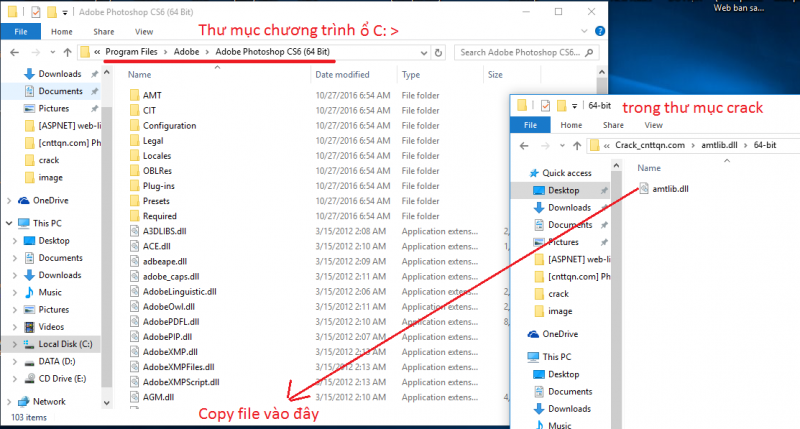This screenshot has width=800, height=429.
Task: Open OneDrive in Photoshop window sidebar
Action: tap(51, 200)
